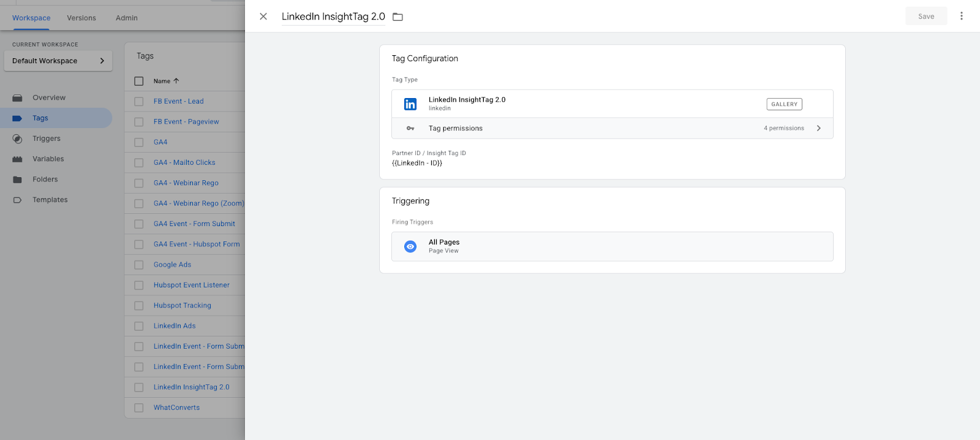The image size is (980, 440).
Task: Check the LinkedIn Ads checkbox
Action: click(x=139, y=326)
